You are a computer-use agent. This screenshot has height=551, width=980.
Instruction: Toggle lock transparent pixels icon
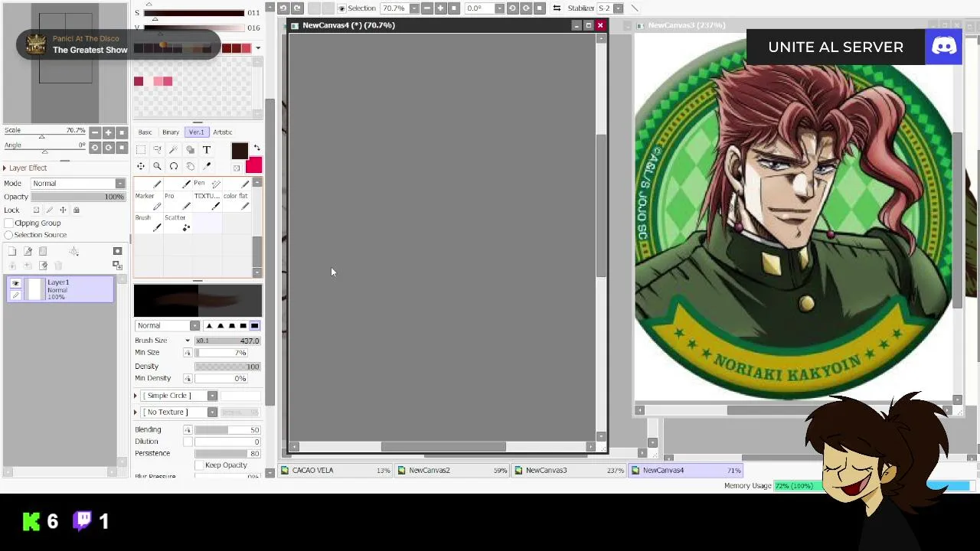click(36, 210)
